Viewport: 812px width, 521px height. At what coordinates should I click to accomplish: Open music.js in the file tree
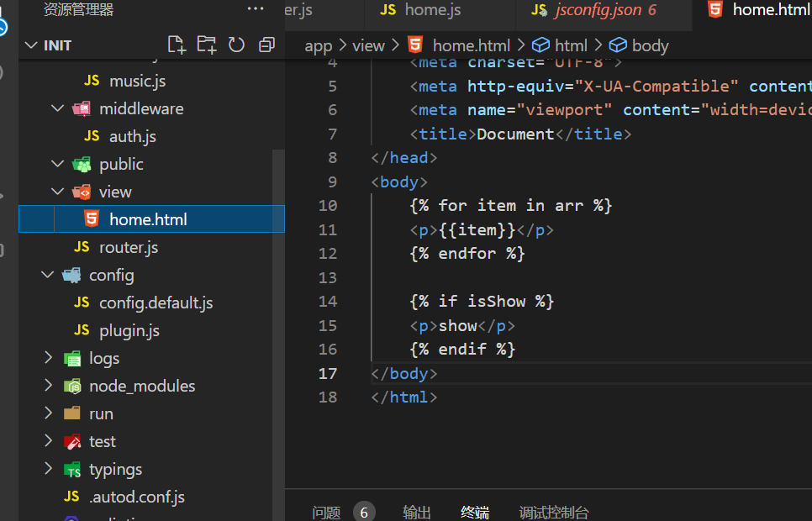[x=151, y=81]
